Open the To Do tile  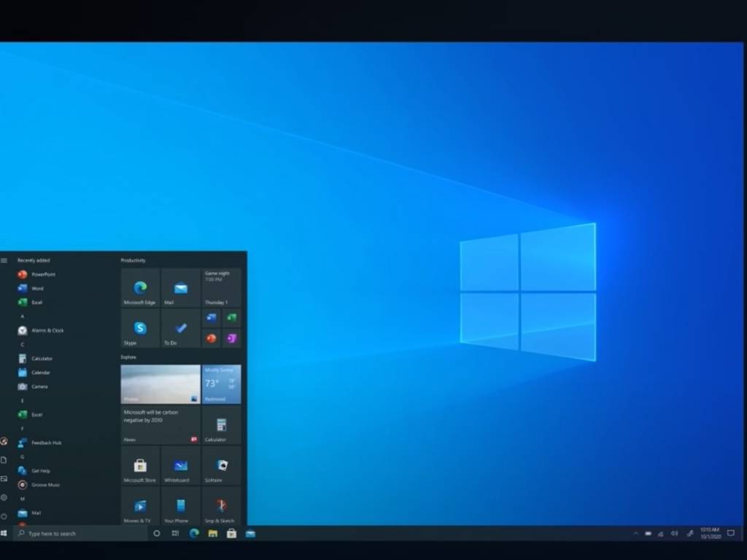(x=181, y=328)
